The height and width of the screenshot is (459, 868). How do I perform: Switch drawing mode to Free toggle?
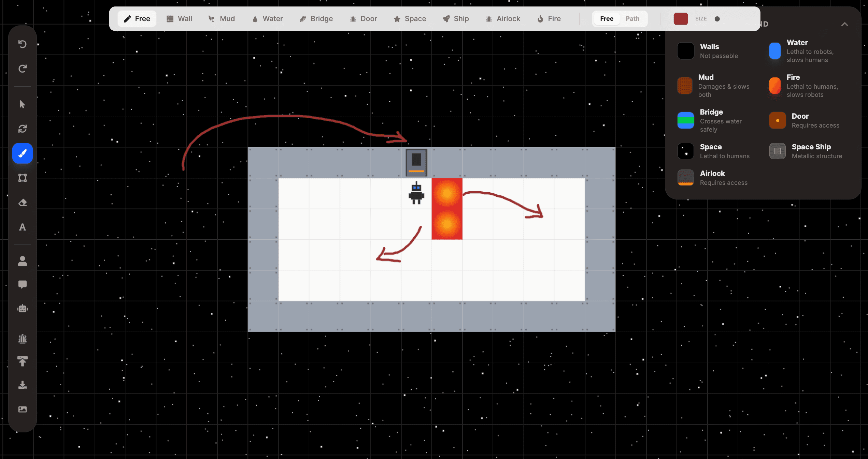607,19
